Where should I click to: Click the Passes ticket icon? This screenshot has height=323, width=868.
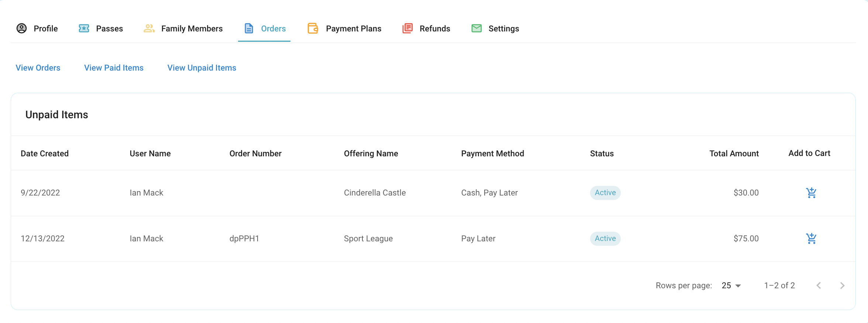84,28
